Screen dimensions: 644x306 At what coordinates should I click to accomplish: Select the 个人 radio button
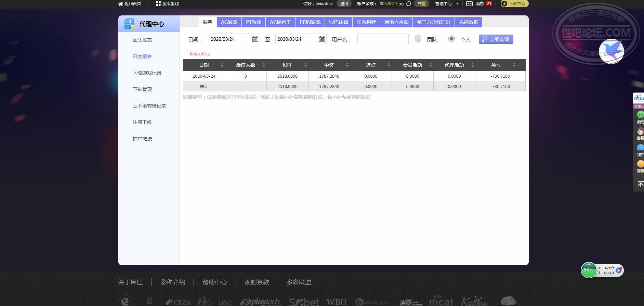(451, 39)
